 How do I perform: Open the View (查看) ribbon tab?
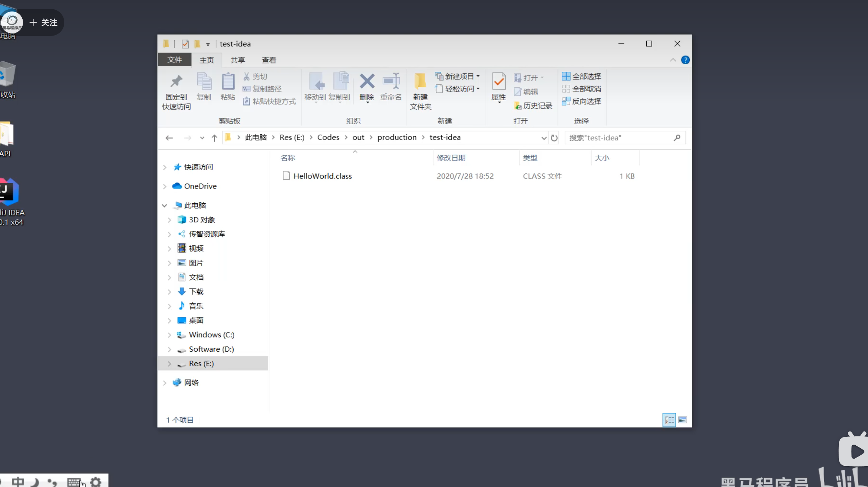(269, 60)
